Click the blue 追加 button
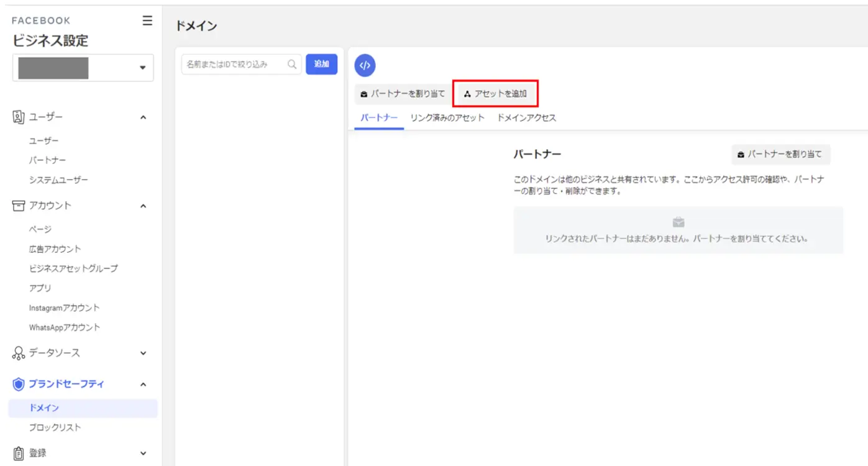 click(x=321, y=64)
